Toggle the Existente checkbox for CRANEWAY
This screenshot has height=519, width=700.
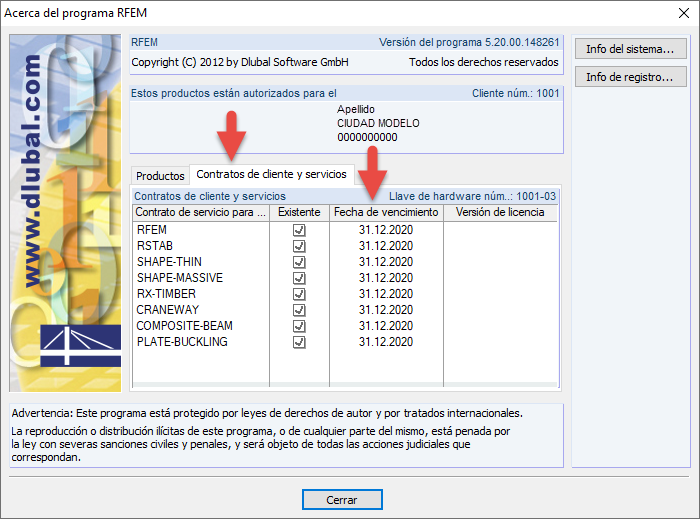point(299,310)
